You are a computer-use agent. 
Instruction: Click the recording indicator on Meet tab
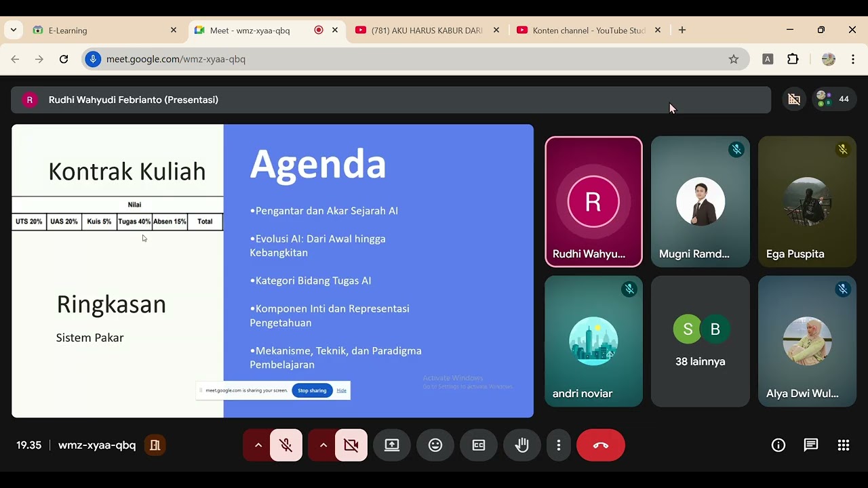tap(319, 30)
